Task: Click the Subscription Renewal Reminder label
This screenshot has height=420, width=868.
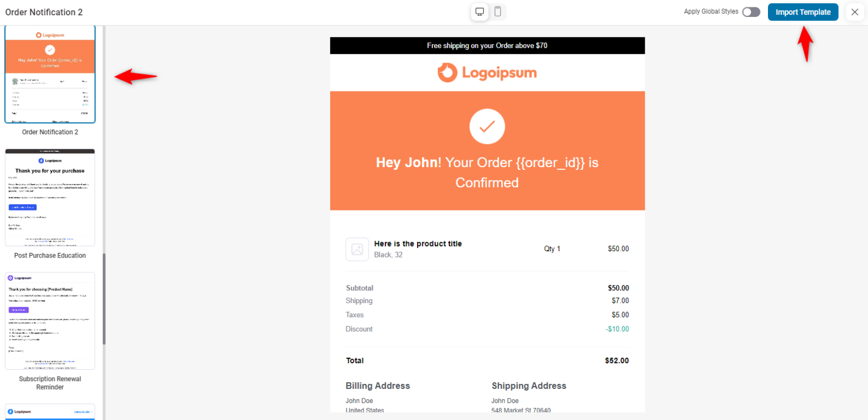Action: [x=50, y=383]
